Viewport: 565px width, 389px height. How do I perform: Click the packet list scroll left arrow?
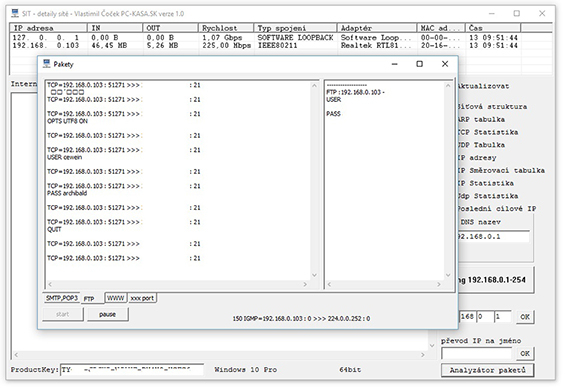click(50, 285)
